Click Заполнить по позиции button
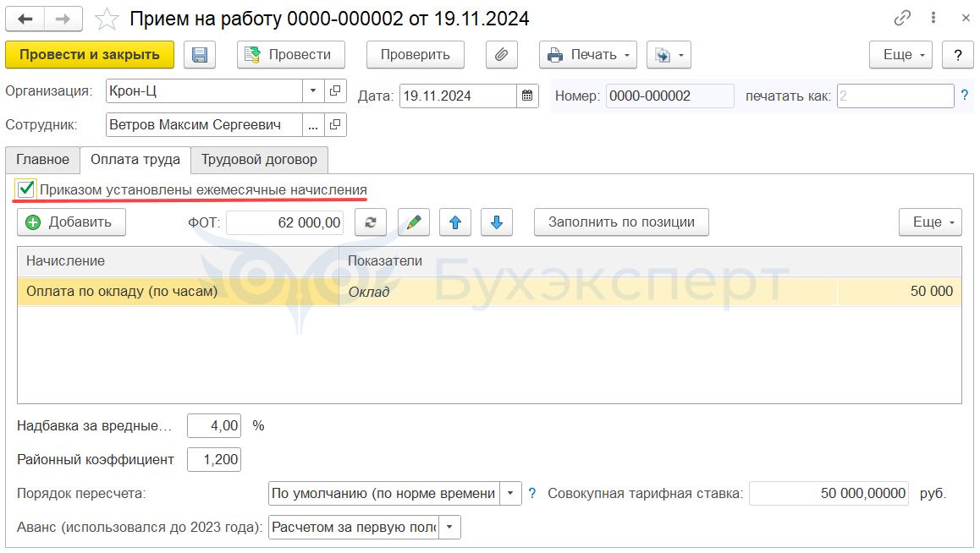Viewport: 980px width, 553px height. pyautogui.click(x=621, y=222)
